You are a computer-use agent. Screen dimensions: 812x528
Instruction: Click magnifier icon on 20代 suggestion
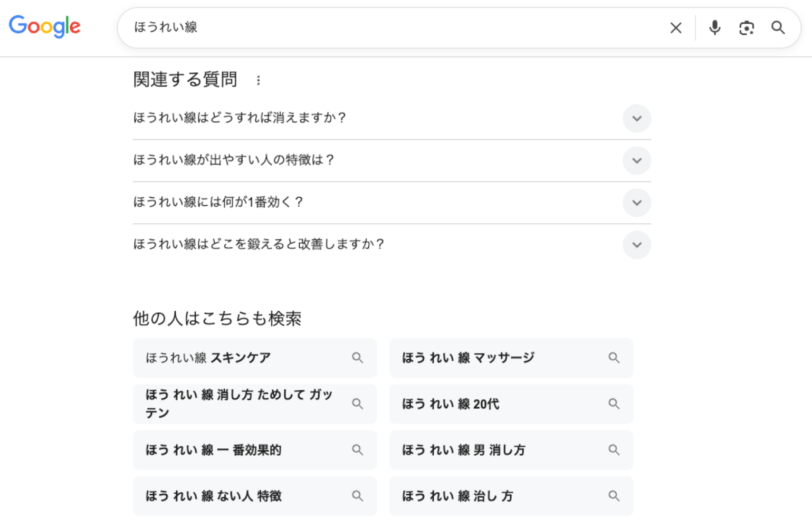614,404
